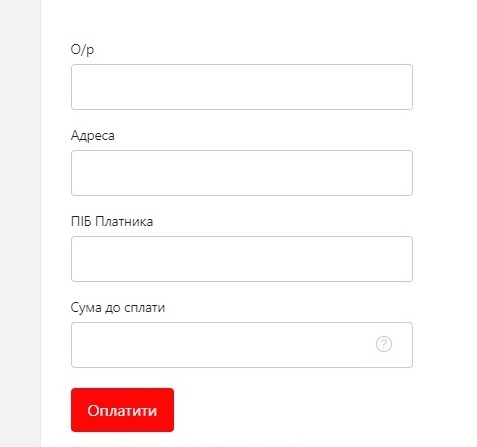Click the Сума до сплати label
477x447 pixels.
click(x=118, y=307)
